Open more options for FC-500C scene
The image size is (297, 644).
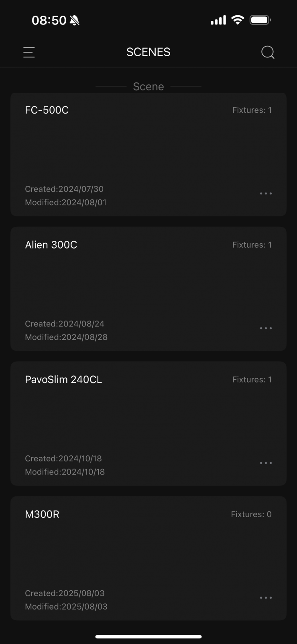pyautogui.click(x=266, y=194)
